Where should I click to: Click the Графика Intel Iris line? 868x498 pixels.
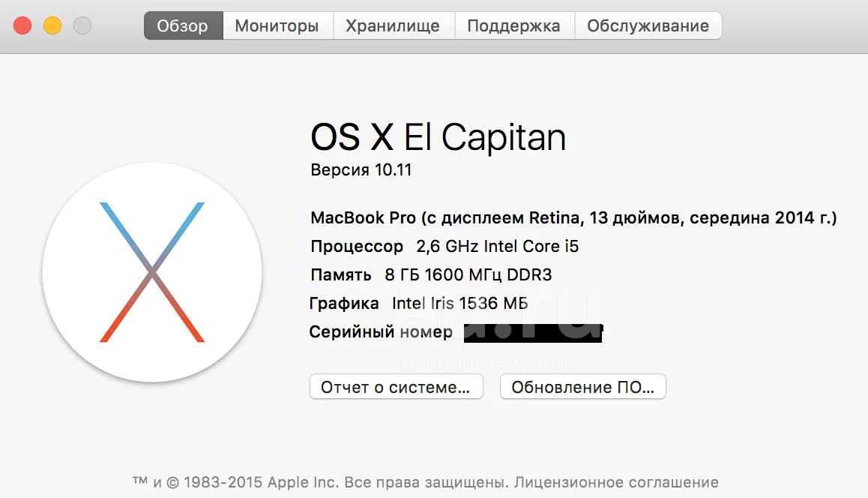tap(418, 303)
